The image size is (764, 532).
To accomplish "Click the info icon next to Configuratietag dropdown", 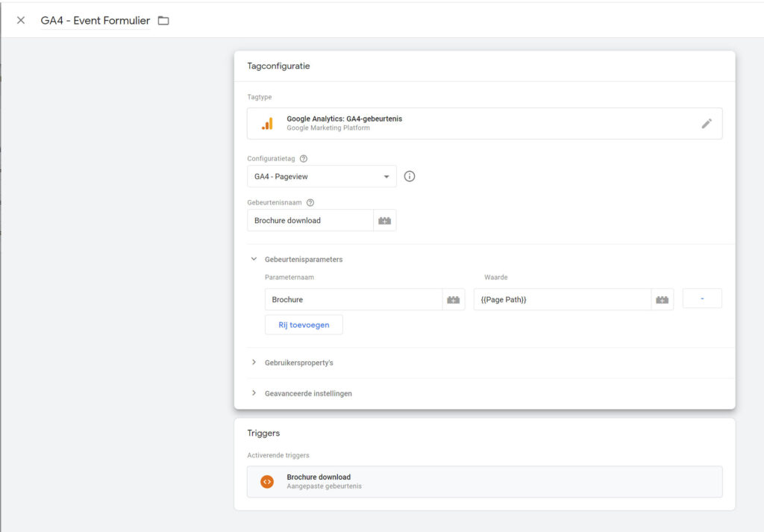I will click(x=410, y=176).
